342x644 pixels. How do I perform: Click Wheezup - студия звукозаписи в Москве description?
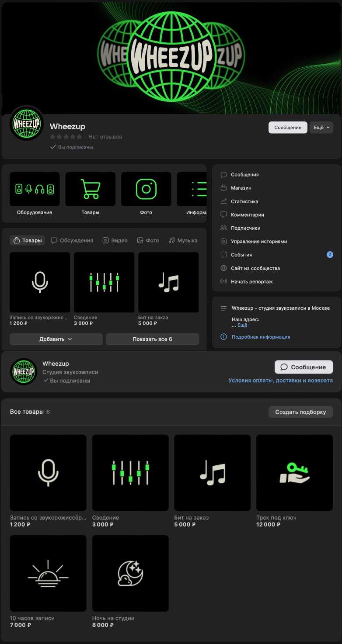point(281,308)
